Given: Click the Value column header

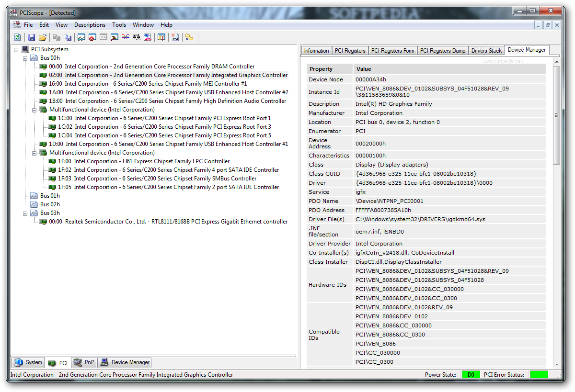Looking at the screenshot, I should [x=449, y=69].
